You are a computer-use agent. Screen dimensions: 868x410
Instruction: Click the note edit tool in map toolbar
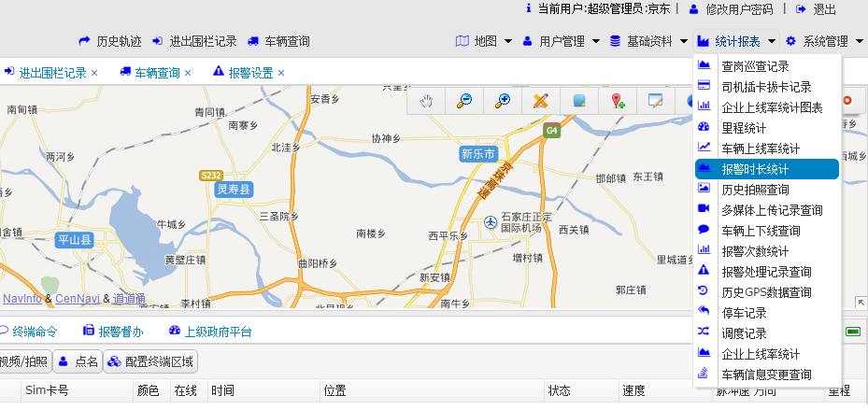[655, 101]
